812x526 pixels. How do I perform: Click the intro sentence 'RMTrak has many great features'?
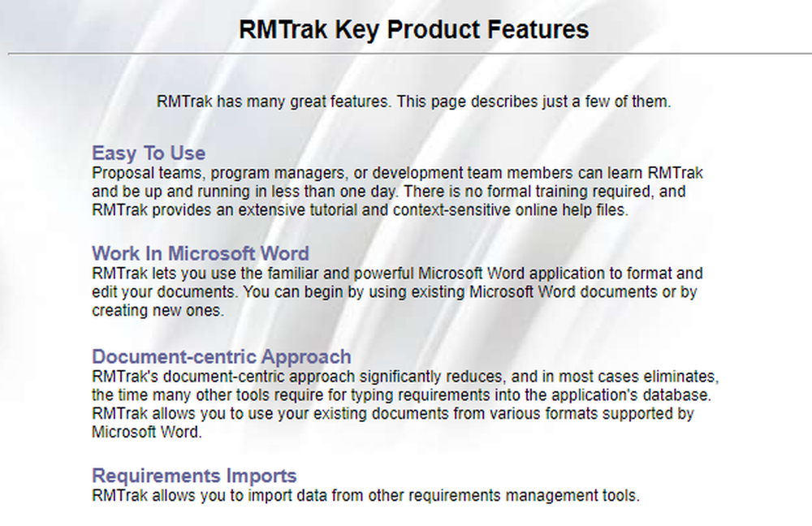[413, 101]
